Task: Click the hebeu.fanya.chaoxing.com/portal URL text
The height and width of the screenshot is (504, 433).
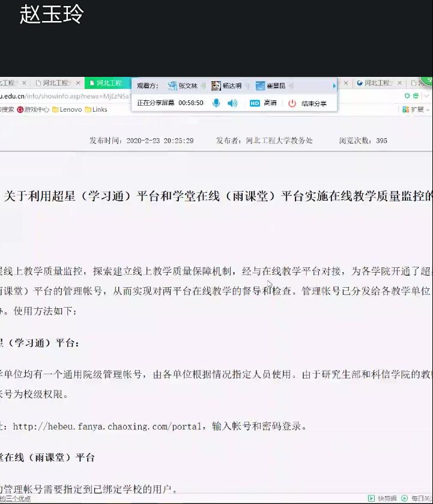Action: [x=108, y=427]
